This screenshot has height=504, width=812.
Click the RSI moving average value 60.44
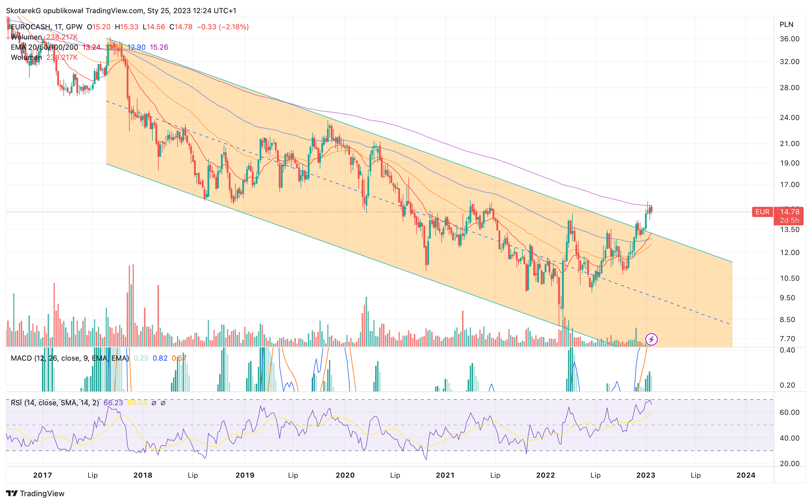pyautogui.click(x=137, y=403)
